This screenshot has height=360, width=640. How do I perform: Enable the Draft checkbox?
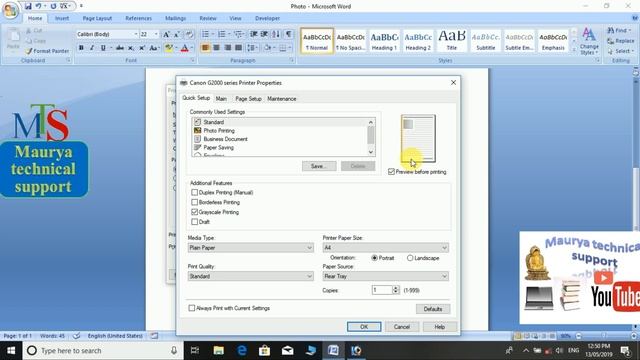point(195,222)
